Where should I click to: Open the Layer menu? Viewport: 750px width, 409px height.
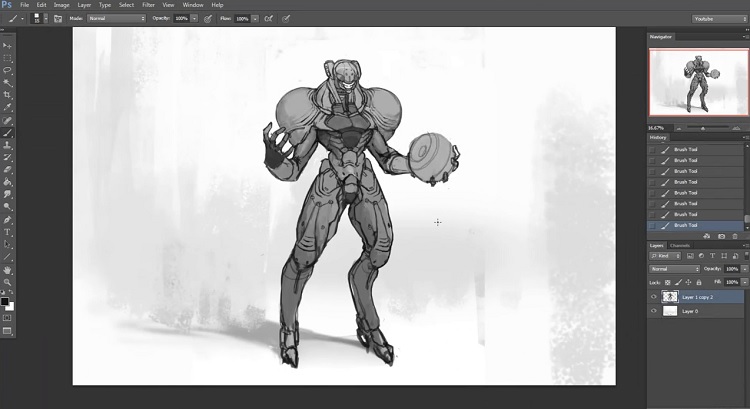84,5
